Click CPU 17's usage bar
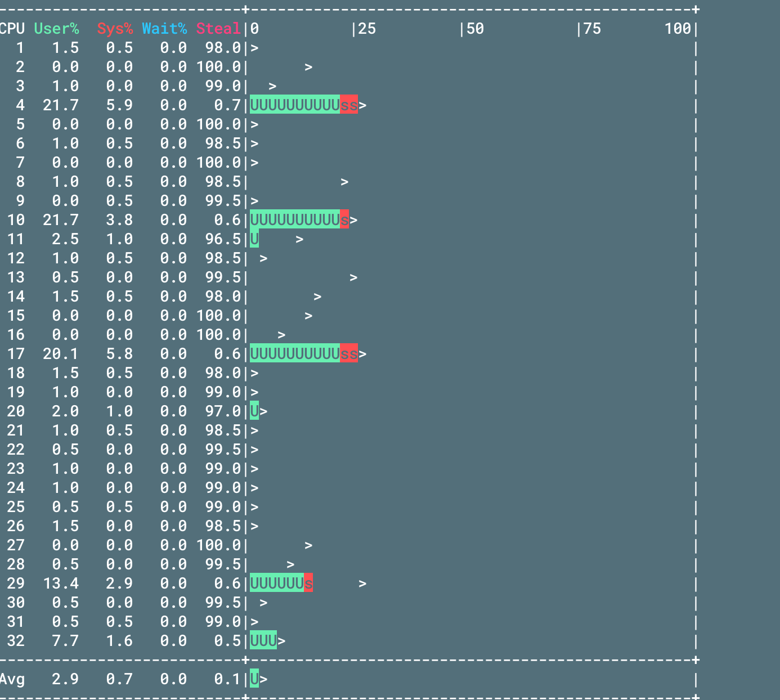This screenshot has height=700, width=780. [304, 354]
